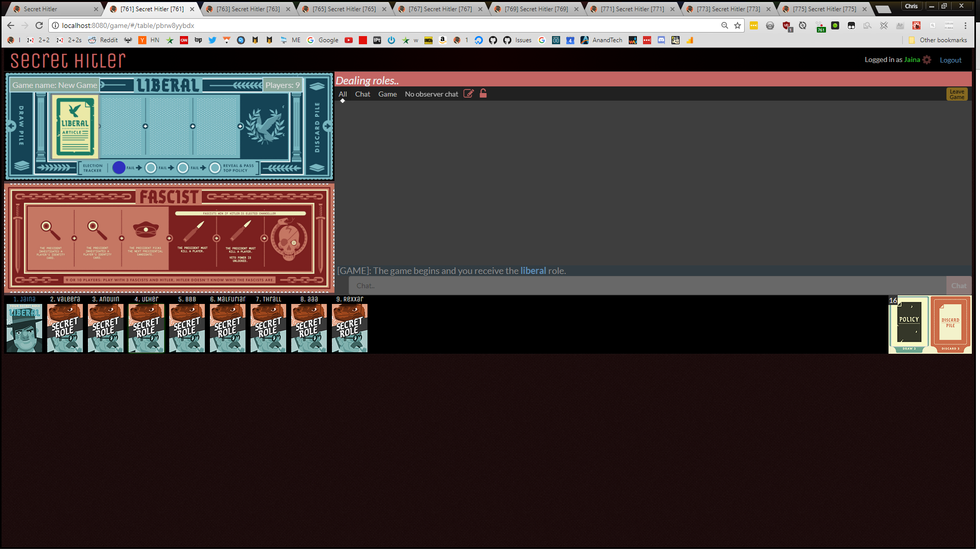Click the Leave Game button
This screenshot has width=980, height=553.
click(957, 95)
